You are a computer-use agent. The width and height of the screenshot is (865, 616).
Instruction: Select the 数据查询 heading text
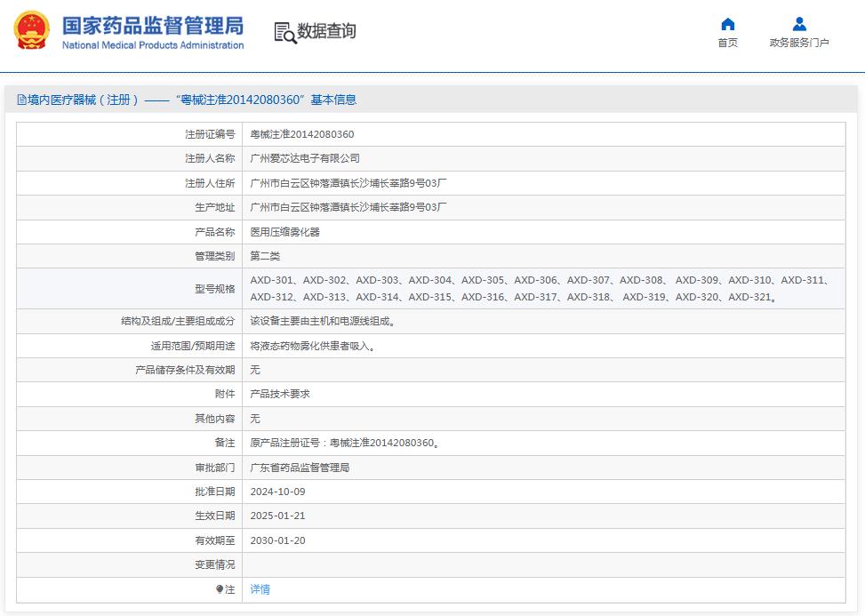tap(326, 31)
